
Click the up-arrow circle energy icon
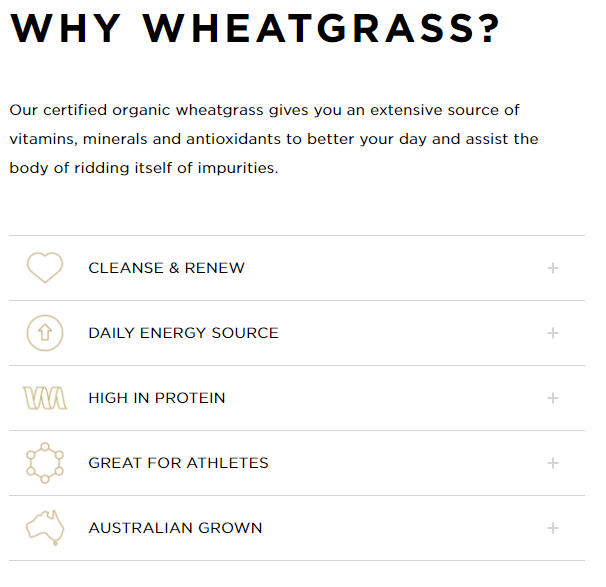44,333
